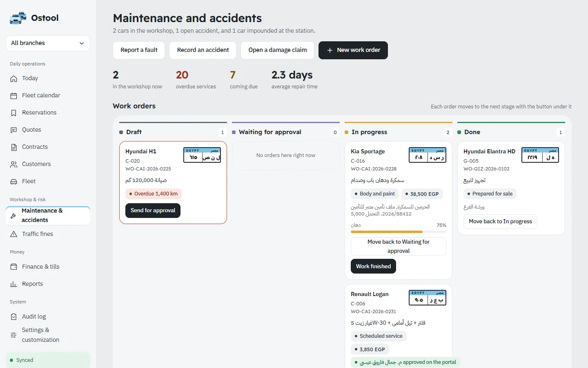The width and height of the screenshot is (588, 368).
Task: Click the Renault Logan license plate
Action: click(x=428, y=298)
